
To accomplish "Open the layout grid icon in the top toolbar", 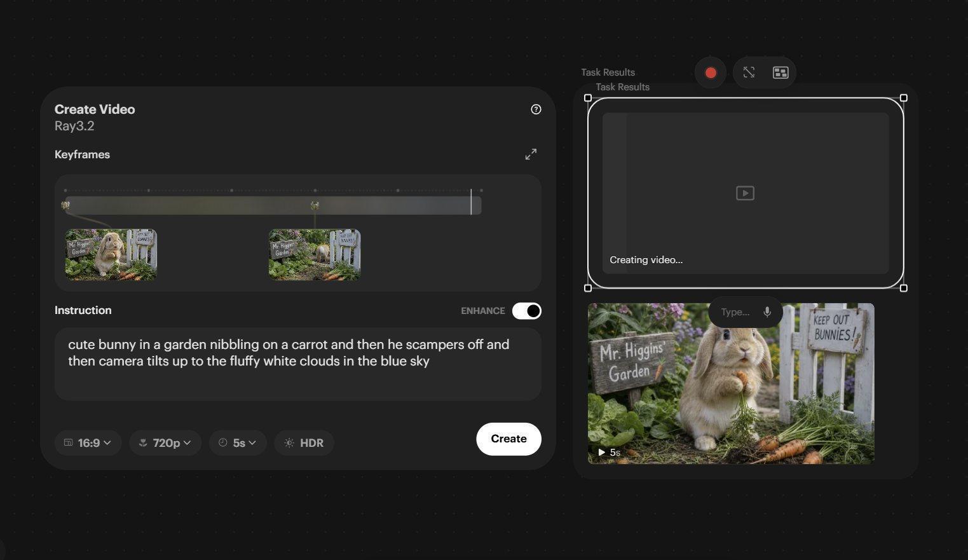I will pyautogui.click(x=781, y=72).
